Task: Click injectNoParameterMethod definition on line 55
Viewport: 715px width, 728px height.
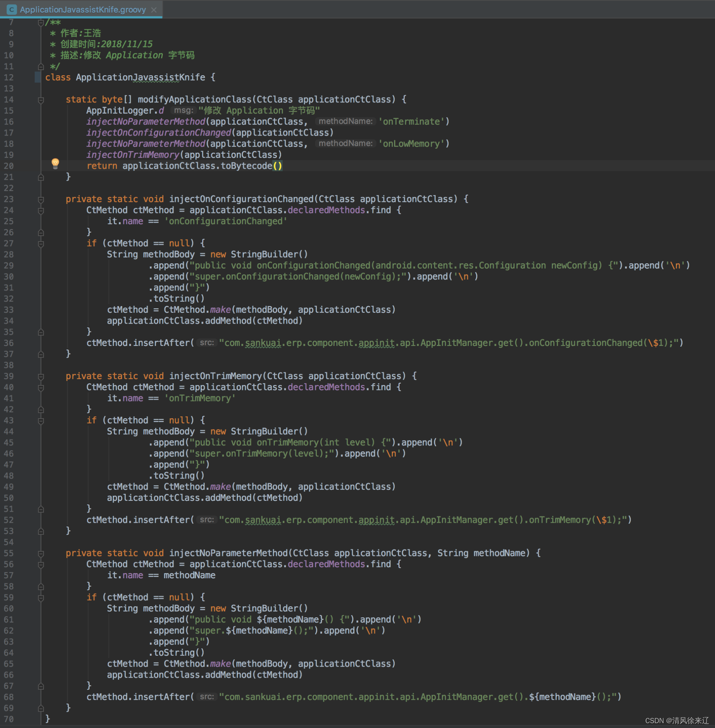Action: (228, 553)
